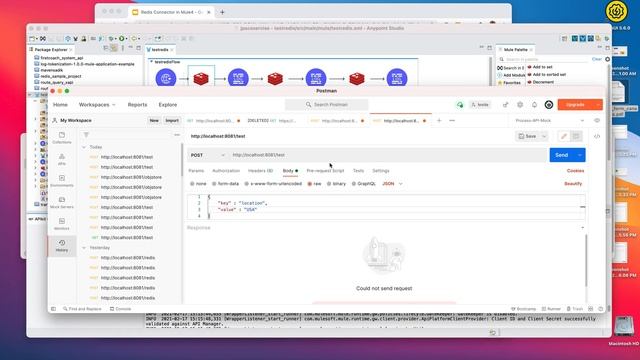Click the Import button

[x=172, y=120]
